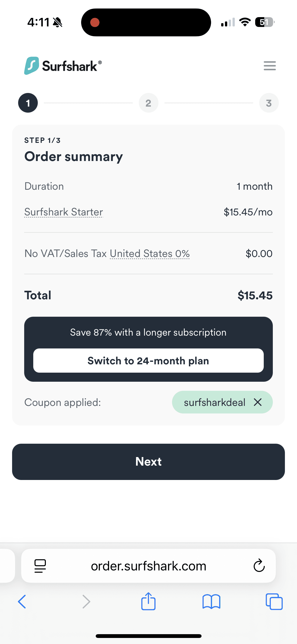Open Safari bookmarks

coord(211,602)
